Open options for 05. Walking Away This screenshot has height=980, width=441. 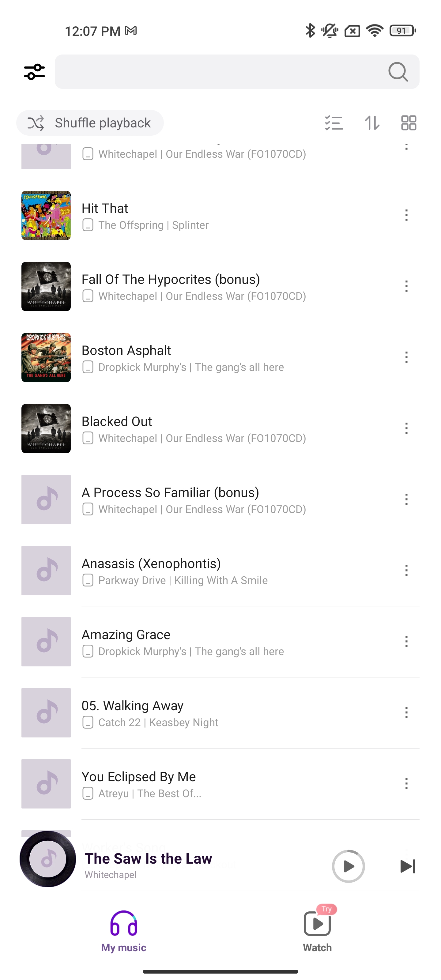tap(406, 713)
